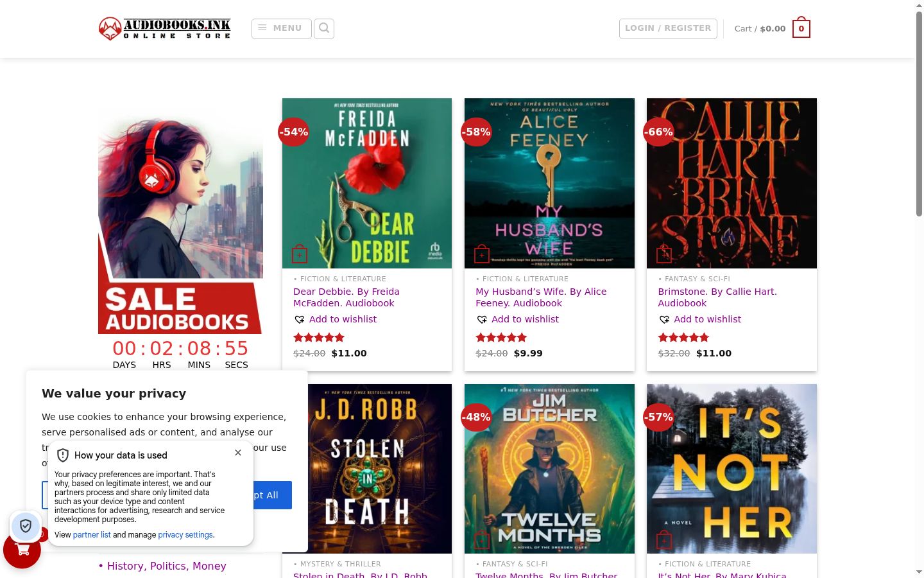The height and width of the screenshot is (578, 924).
Task: Close the 'How your data is used' popup
Action: 238,453
